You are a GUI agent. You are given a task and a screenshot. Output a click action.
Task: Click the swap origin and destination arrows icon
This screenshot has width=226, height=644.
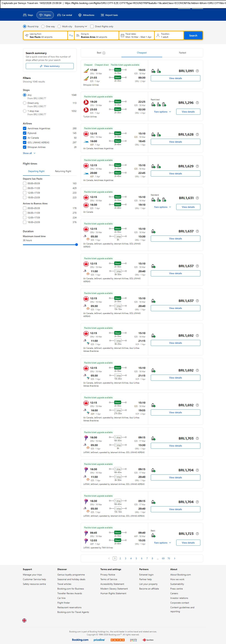click(x=71, y=35)
